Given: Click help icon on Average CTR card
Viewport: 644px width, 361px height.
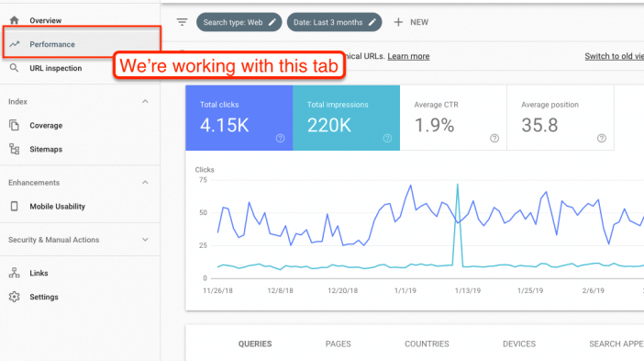Looking at the screenshot, I should (494, 138).
